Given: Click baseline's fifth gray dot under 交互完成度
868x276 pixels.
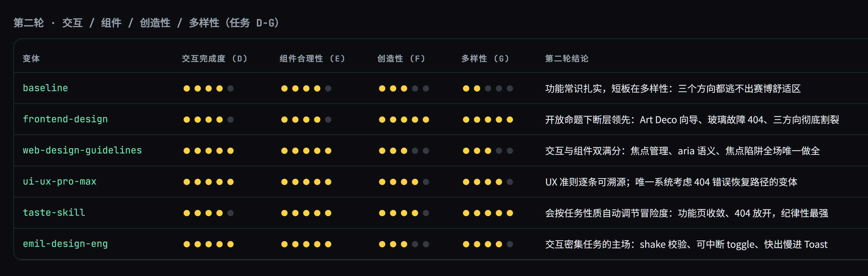Looking at the screenshot, I should pyautogui.click(x=231, y=89).
